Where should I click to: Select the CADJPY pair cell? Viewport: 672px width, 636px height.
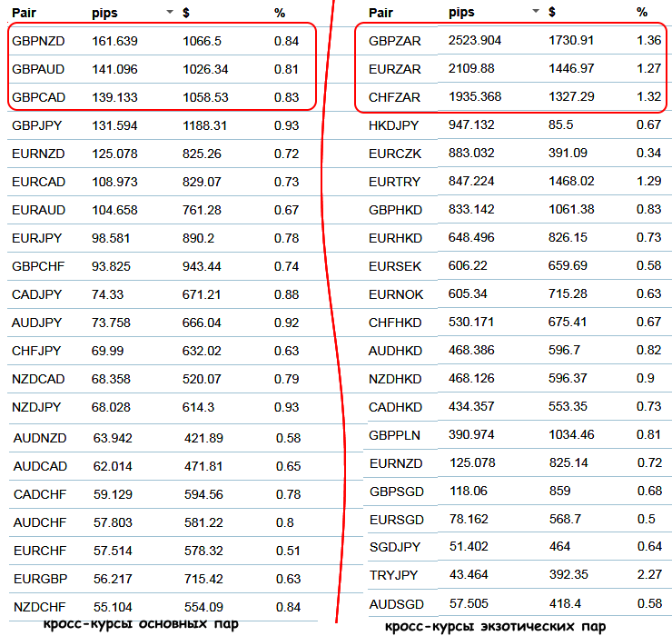37,295
